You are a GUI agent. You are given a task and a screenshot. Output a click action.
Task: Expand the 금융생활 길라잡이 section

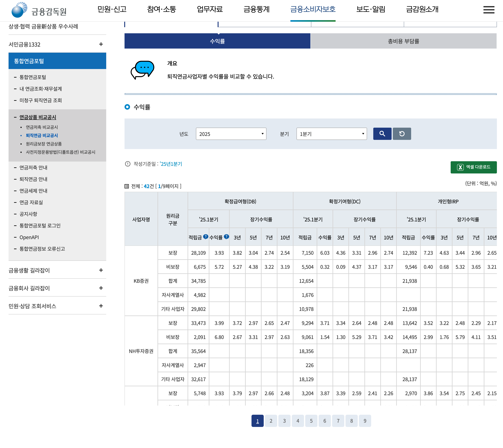[101, 270]
